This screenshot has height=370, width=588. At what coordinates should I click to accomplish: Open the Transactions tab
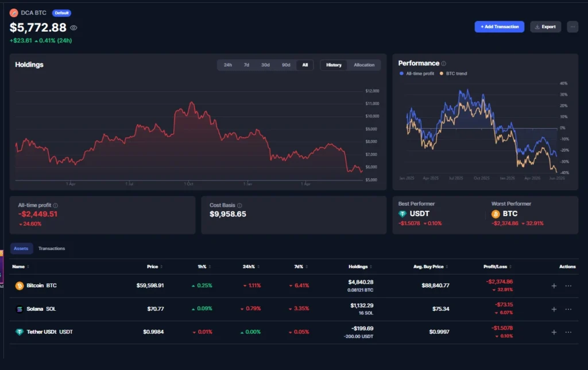pos(52,248)
